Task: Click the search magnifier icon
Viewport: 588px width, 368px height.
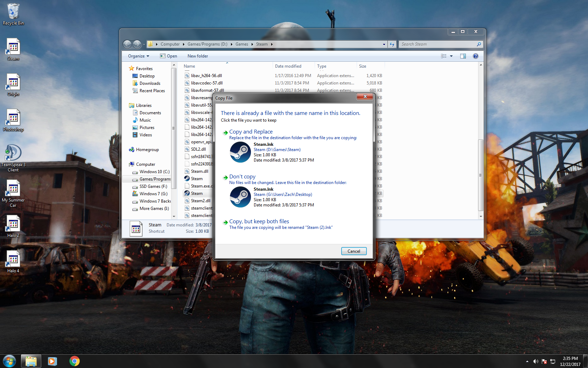Action: tap(479, 44)
